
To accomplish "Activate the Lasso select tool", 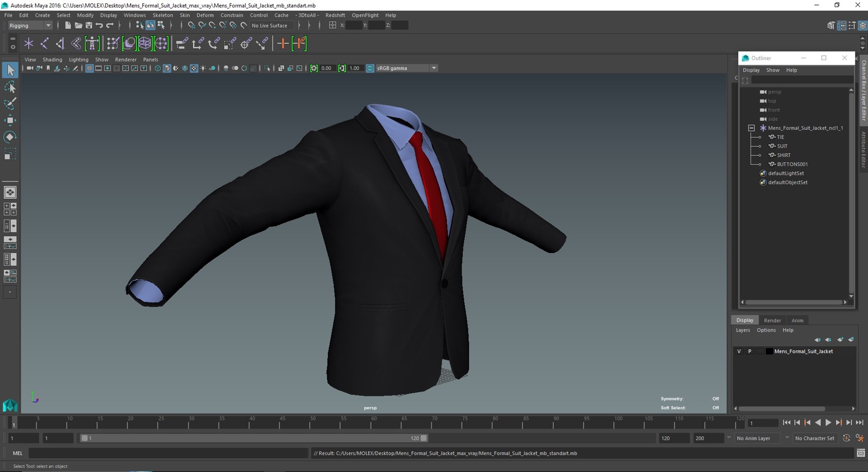I will 10,87.
